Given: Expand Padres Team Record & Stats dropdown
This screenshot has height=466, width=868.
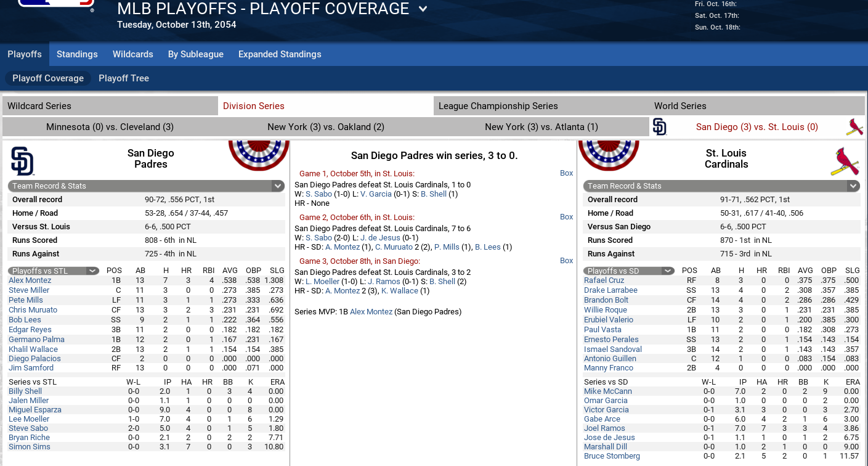Looking at the screenshot, I should 278,186.
